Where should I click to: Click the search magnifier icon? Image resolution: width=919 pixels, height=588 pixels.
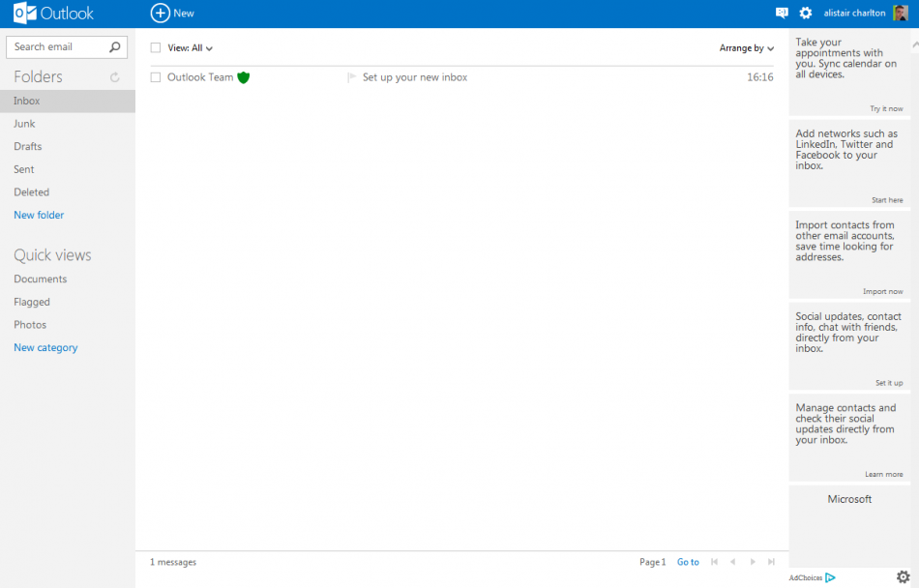tap(115, 46)
